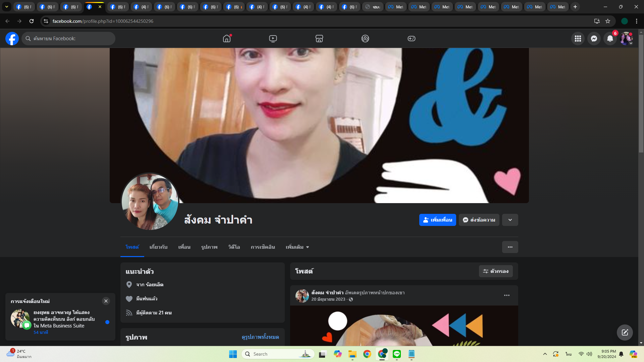Open the LINE app in the taskbar

click(x=397, y=354)
